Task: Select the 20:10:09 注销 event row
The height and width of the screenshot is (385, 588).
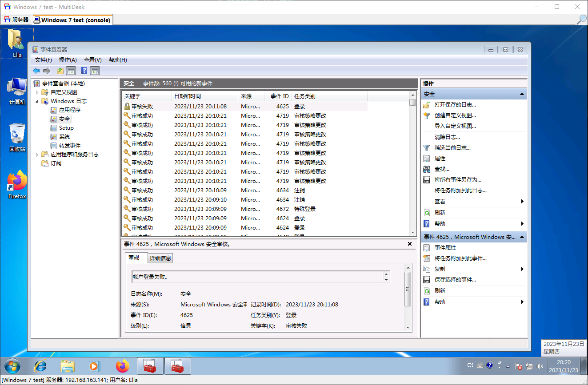Action: 244,191
